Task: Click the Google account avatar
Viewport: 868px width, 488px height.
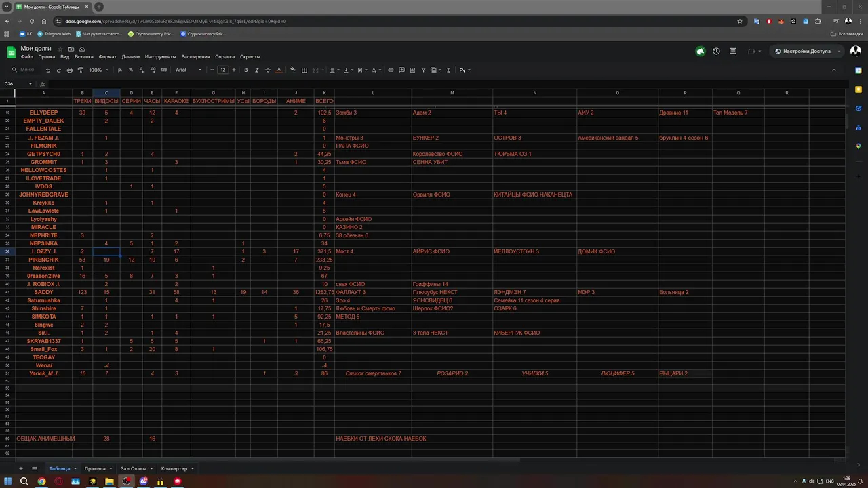Action: pos(855,51)
